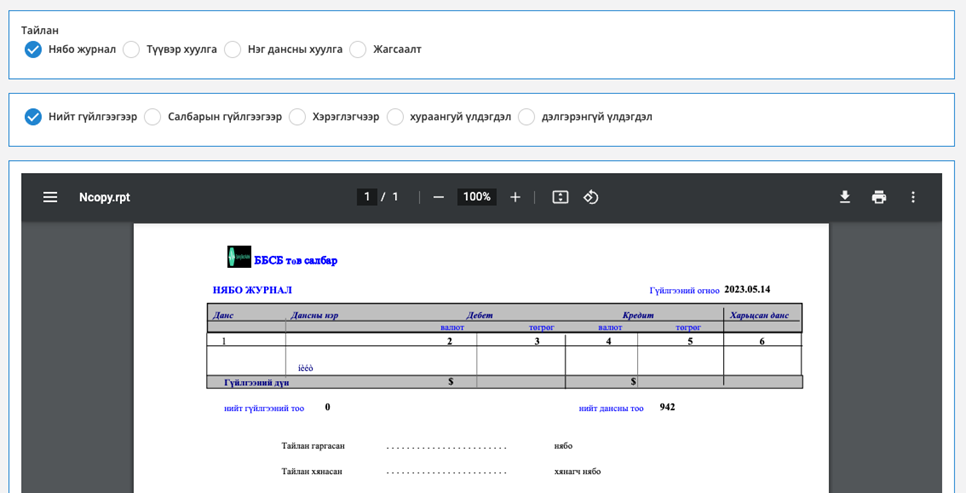The image size is (966, 493).
Task: Click the ББСБ branch logo image
Action: tap(239, 256)
